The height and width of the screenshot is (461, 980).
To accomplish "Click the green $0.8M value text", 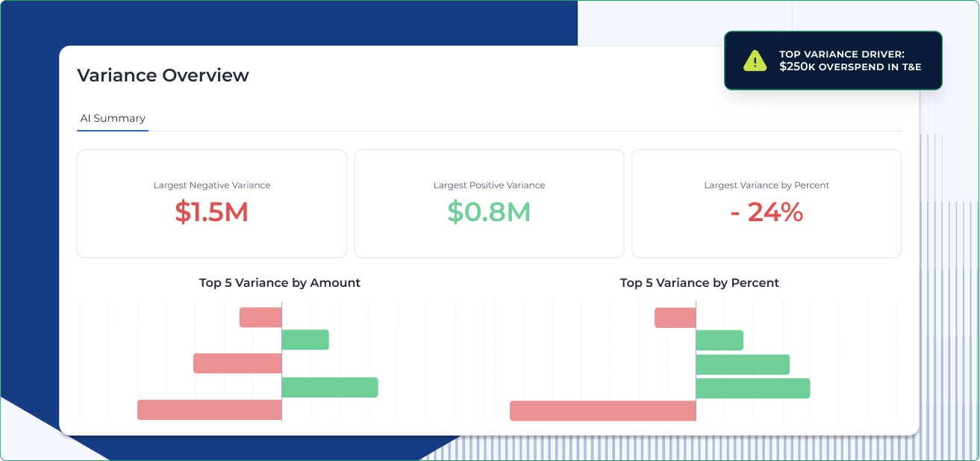I will (x=489, y=212).
